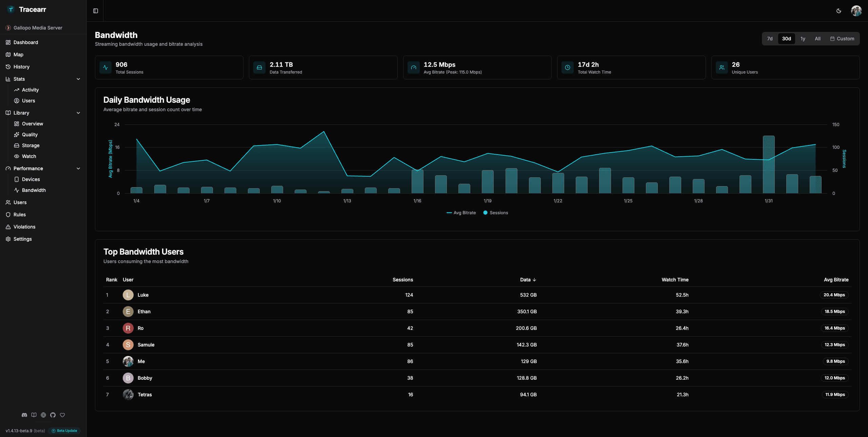Viewport: 868px width, 437px height.
Task: Select the Map sidebar icon
Action: 18,54
